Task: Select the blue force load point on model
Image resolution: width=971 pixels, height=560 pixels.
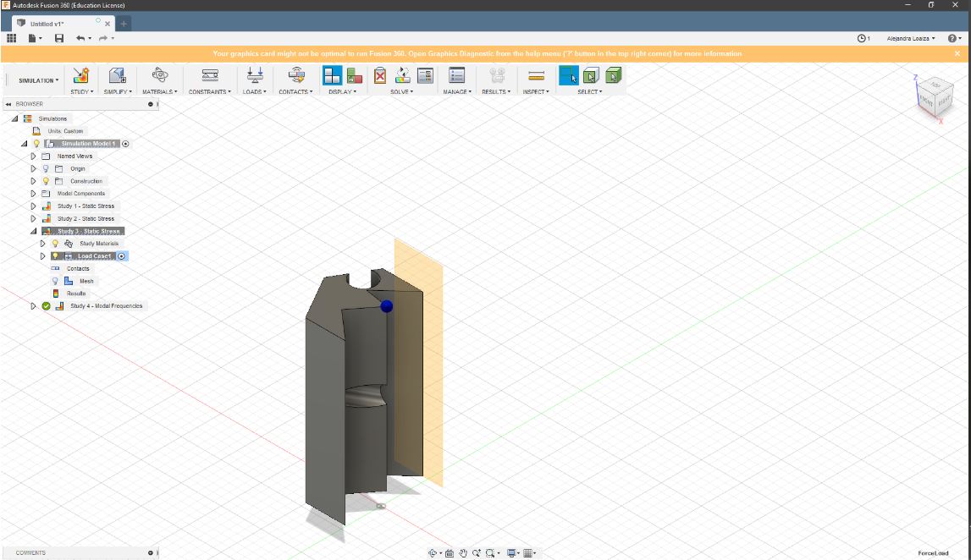Action: pos(386,306)
